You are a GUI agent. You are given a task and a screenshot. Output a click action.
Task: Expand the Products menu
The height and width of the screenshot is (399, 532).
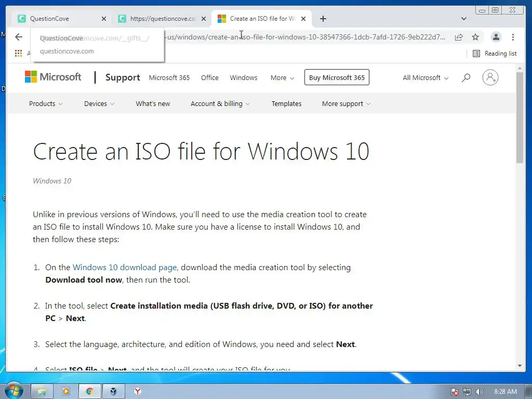[x=46, y=103]
